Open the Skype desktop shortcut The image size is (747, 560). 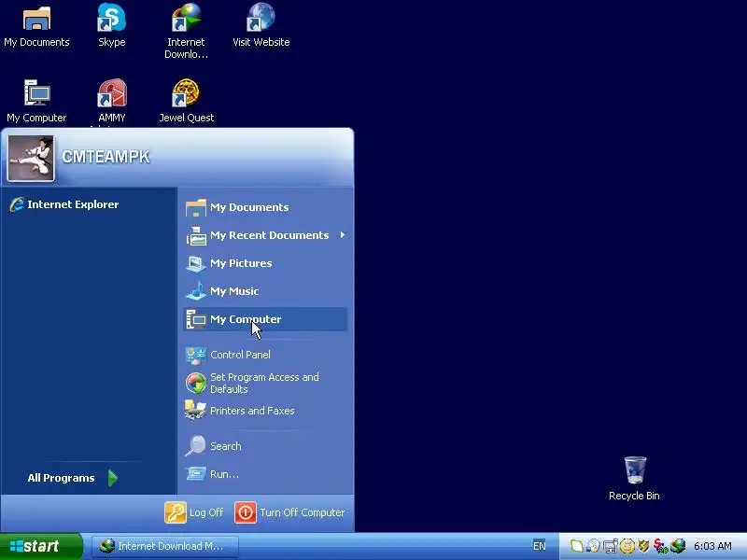click(x=111, y=26)
